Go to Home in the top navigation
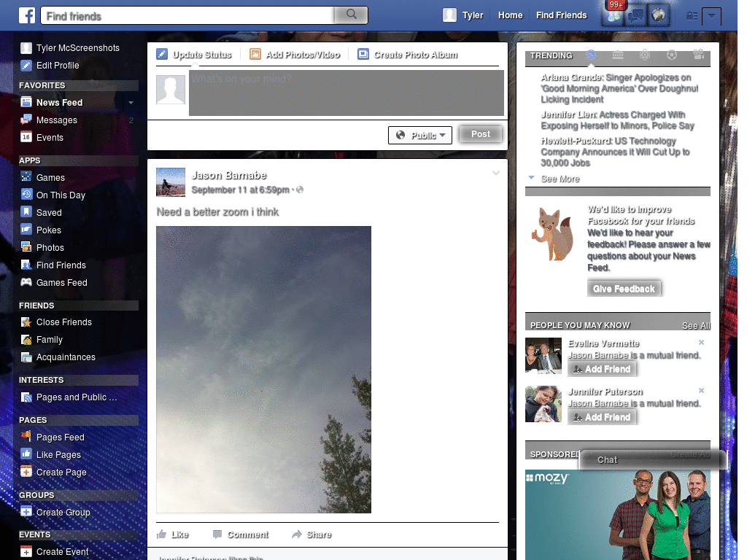 coord(510,15)
